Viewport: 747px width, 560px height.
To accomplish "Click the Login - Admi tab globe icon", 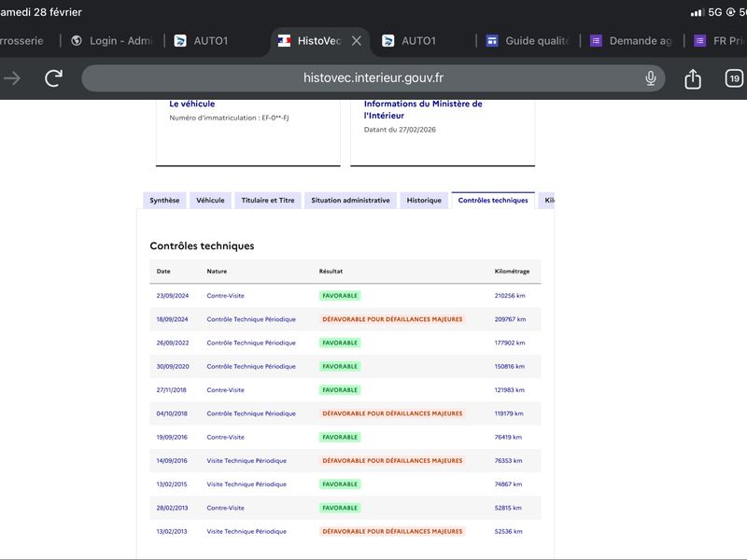I will coord(77,41).
